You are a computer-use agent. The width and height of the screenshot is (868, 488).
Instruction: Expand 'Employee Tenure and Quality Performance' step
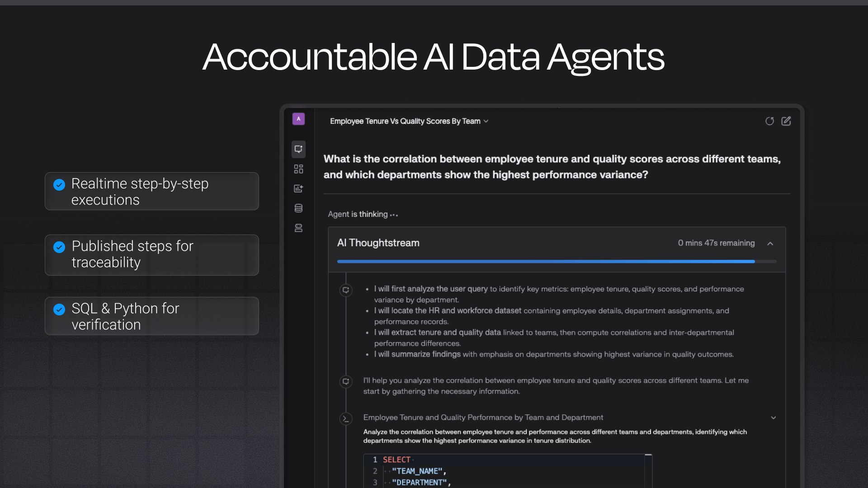point(774,418)
